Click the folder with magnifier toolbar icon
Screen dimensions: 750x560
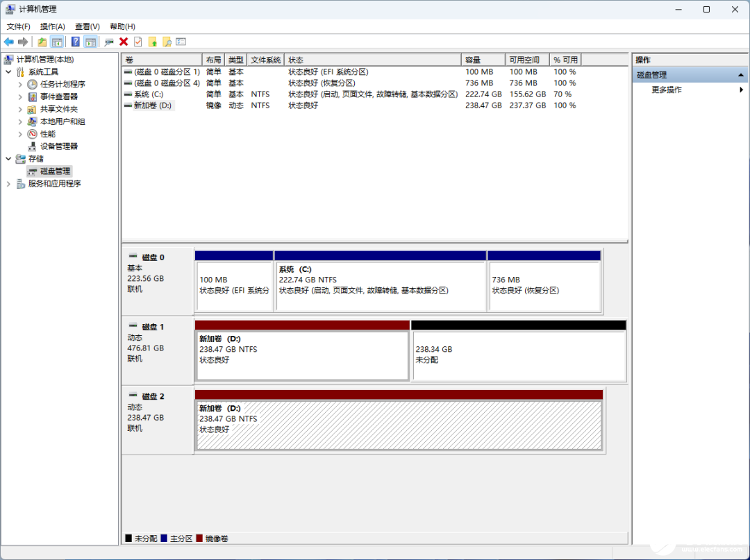pyautogui.click(x=167, y=42)
